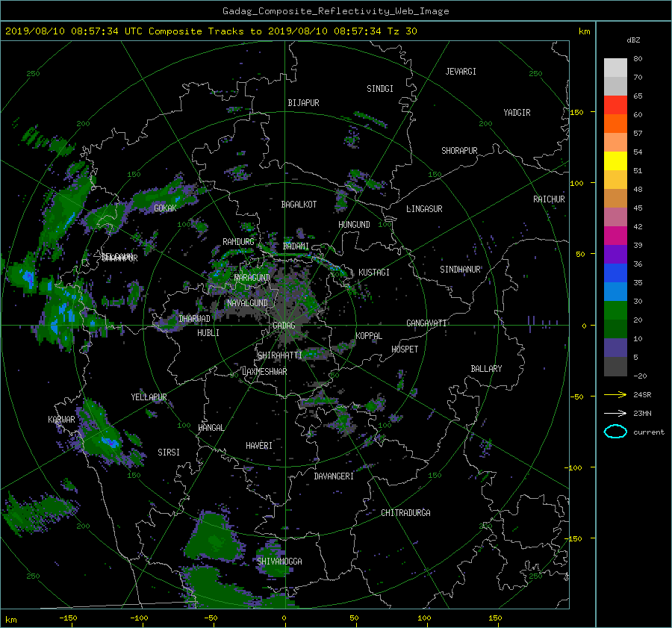Click the RAICHUR city label
Screen dimensions: 672x628
549,199
